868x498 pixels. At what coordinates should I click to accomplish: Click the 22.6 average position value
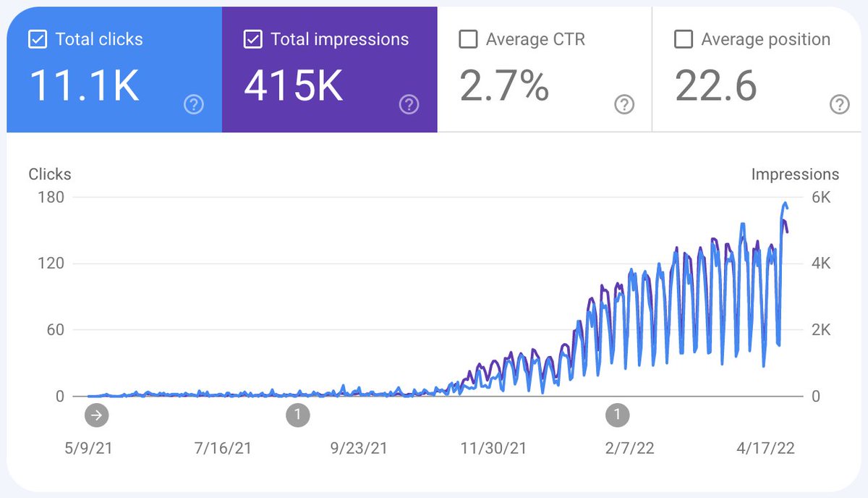coord(716,85)
